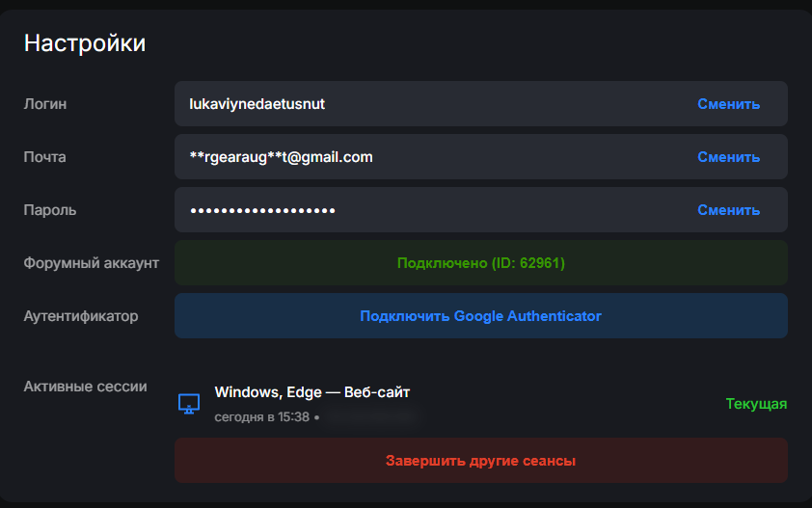Viewport: 812px width, 508px height.
Task: Click Сменить next to the login field
Action: (728, 104)
